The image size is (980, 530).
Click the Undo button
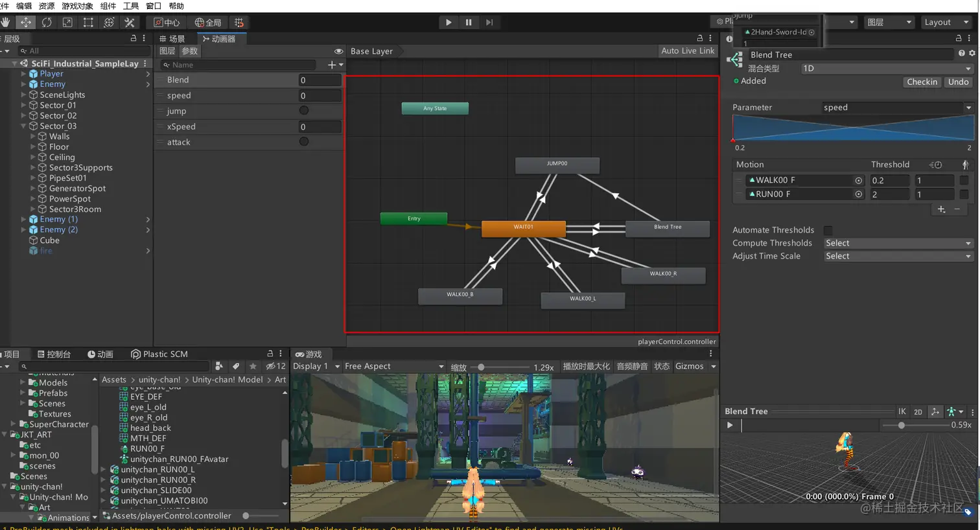click(x=958, y=82)
